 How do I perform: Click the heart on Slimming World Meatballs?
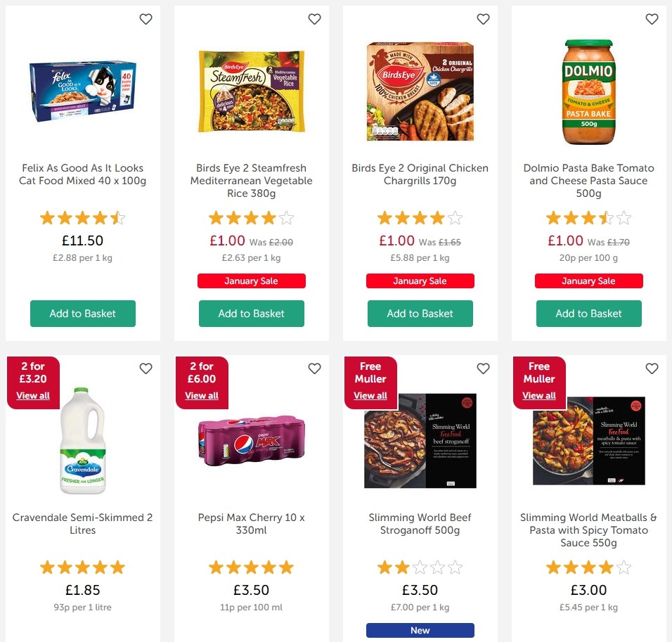[x=652, y=368]
